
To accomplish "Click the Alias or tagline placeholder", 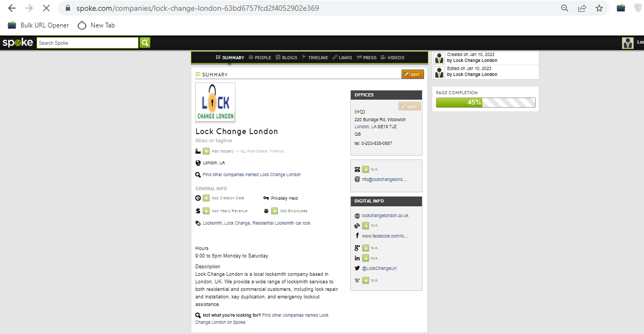I will tap(213, 141).
